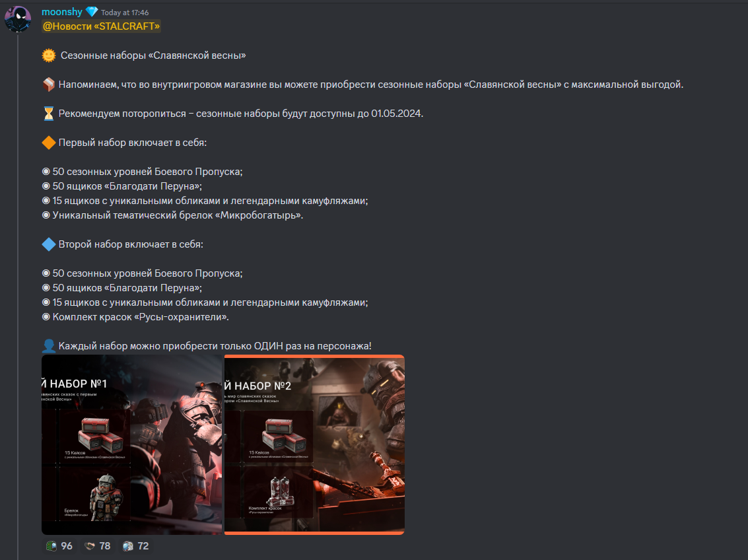Image resolution: width=748 pixels, height=560 pixels.
Task: Open the НАБОР №2 image attachment
Action: click(314, 444)
